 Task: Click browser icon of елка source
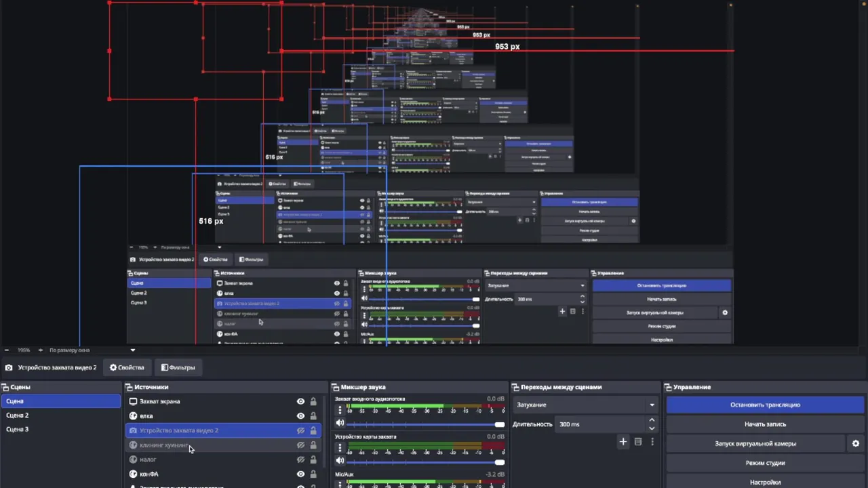coord(133,415)
